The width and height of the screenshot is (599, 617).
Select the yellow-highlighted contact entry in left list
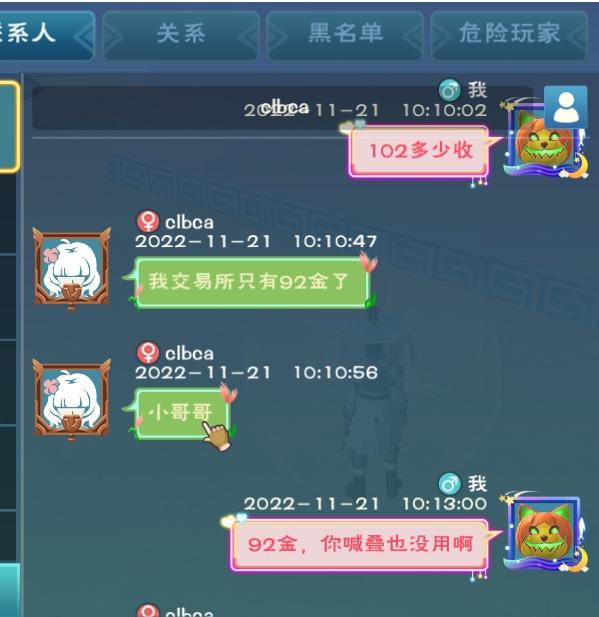click(9, 127)
